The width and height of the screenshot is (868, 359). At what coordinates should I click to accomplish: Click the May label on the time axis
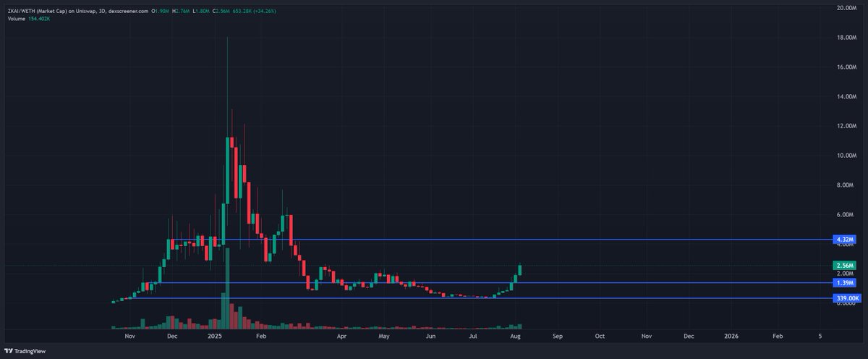click(x=384, y=337)
